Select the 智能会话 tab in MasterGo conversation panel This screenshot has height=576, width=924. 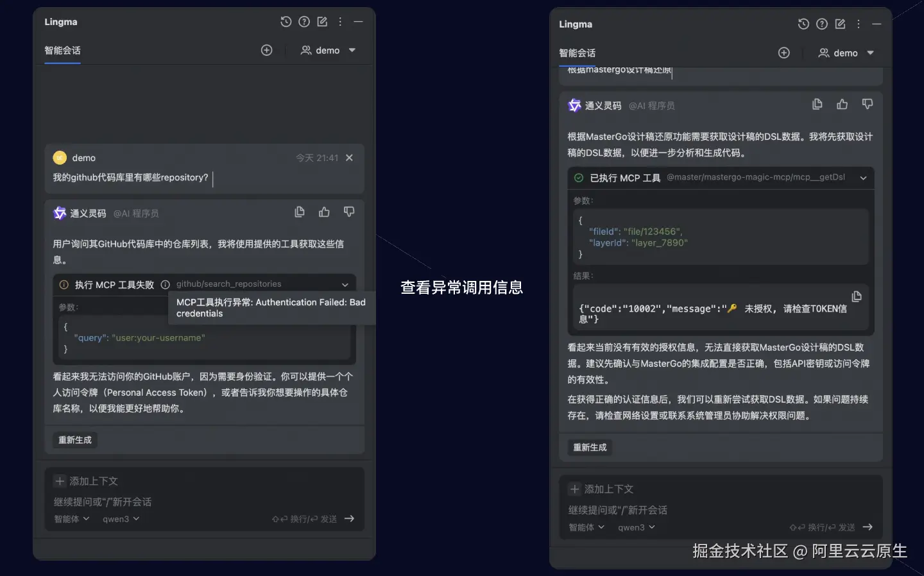(577, 53)
